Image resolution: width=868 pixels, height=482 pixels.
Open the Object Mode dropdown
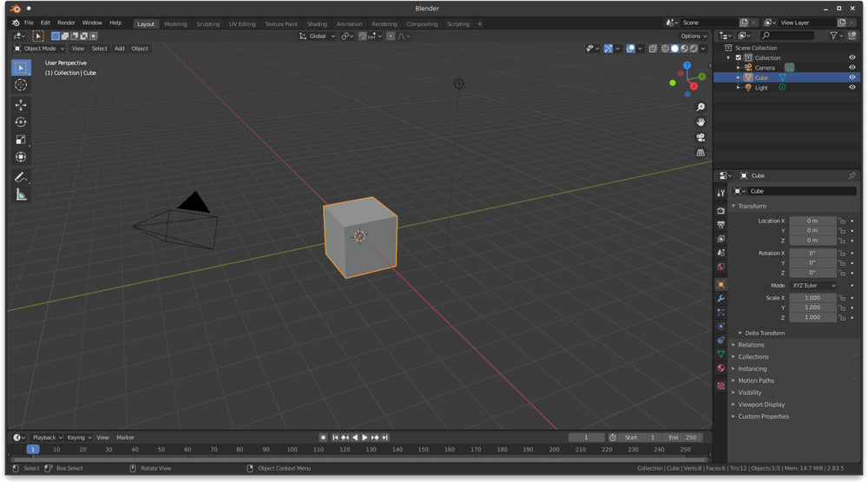[x=39, y=49]
